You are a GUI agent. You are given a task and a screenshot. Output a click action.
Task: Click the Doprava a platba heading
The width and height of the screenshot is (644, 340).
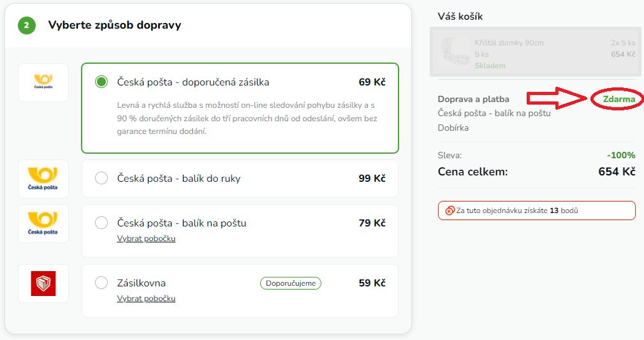(x=473, y=99)
